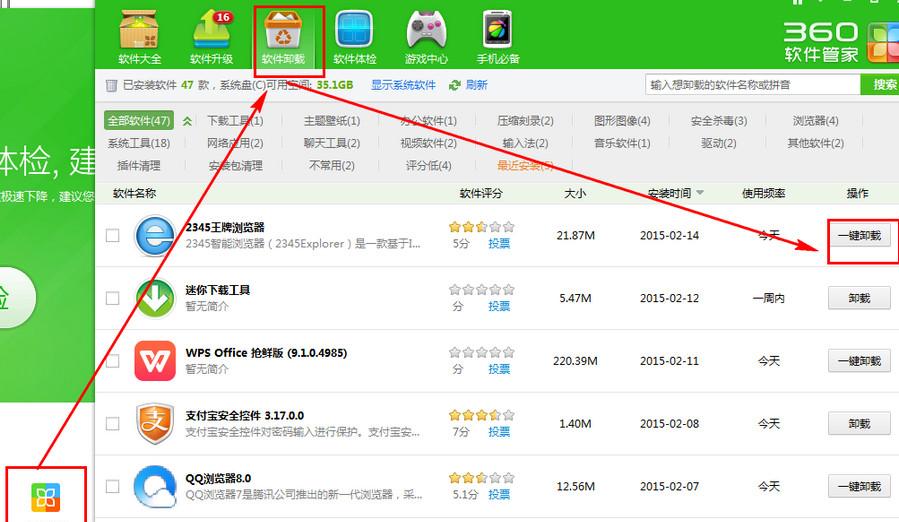Sort by 安装时间 column arrow
Viewport: 899px width, 522px height.
[x=700, y=193]
